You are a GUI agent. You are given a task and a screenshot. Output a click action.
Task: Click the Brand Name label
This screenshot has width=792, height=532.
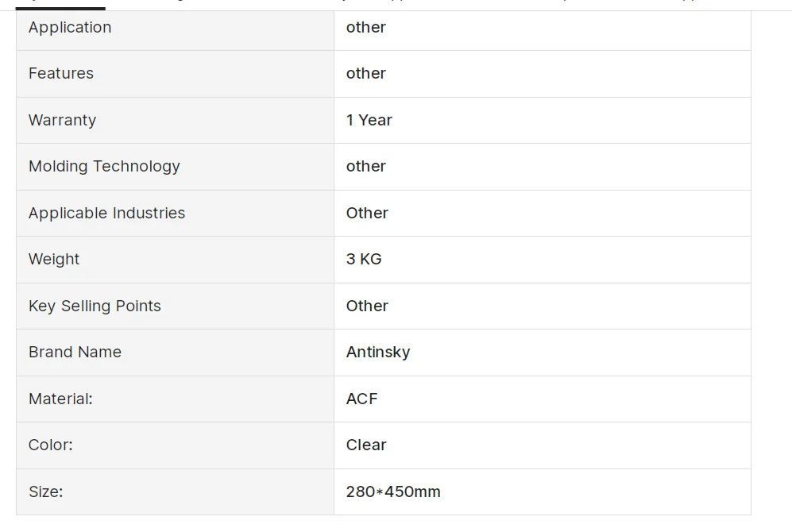pyautogui.click(x=75, y=352)
